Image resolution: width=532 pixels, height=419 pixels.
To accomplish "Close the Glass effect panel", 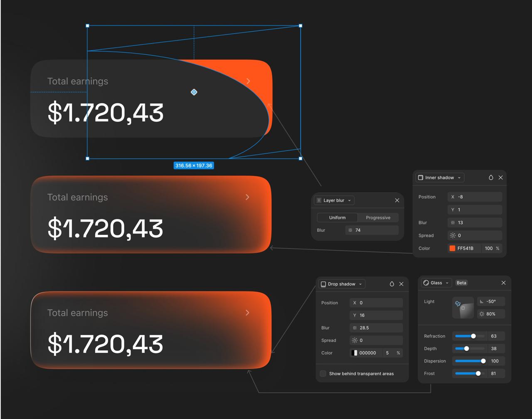I will pos(503,283).
